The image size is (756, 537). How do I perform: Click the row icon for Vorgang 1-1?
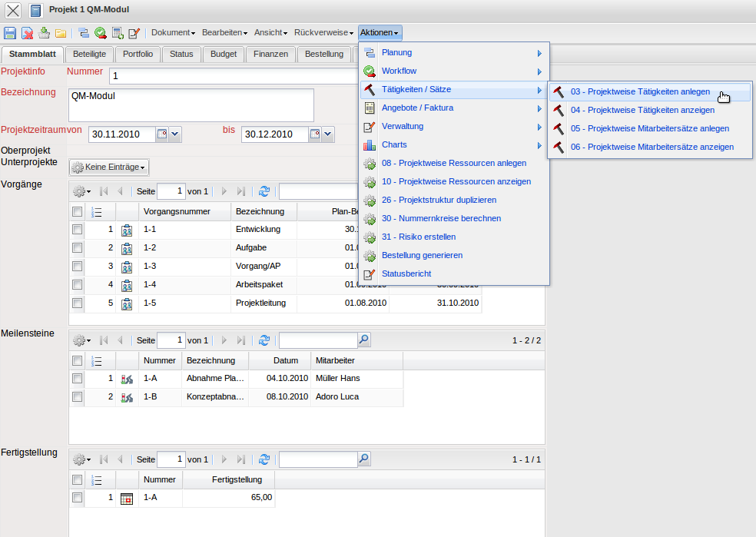click(x=128, y=229)
